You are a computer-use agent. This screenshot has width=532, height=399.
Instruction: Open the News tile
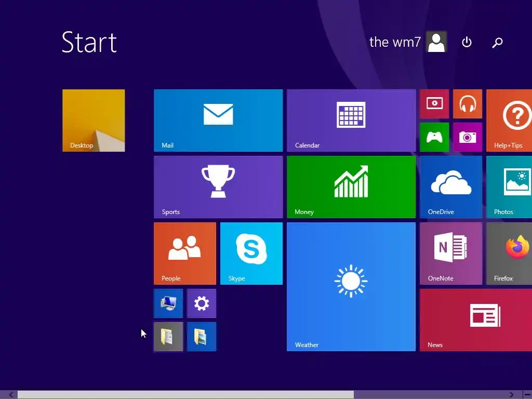tap(476, 320)
